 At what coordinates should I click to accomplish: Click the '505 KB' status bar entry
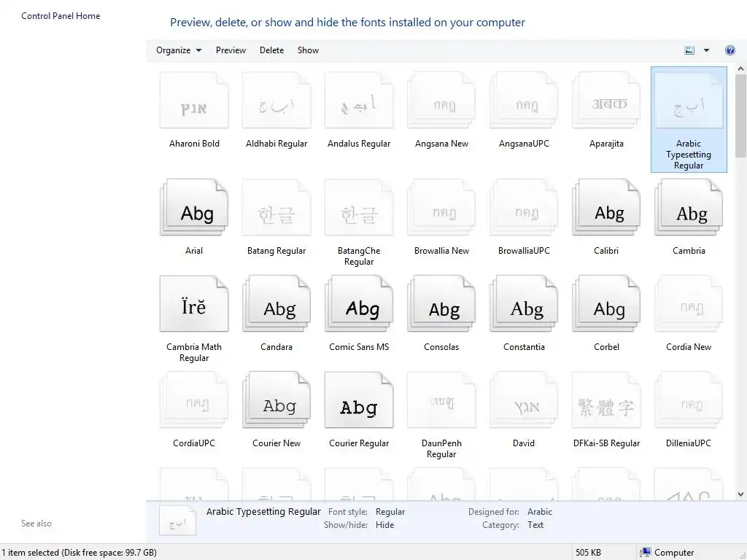coord(588,553)
